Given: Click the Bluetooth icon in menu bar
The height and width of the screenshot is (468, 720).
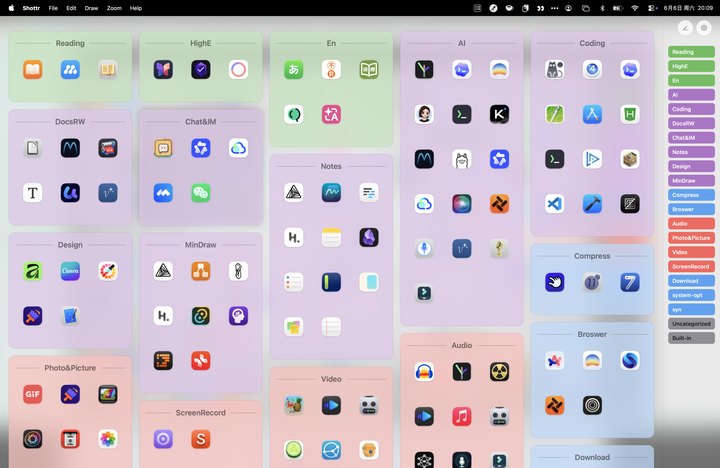Looking at the screenshot, I should [x=602, y=8].
